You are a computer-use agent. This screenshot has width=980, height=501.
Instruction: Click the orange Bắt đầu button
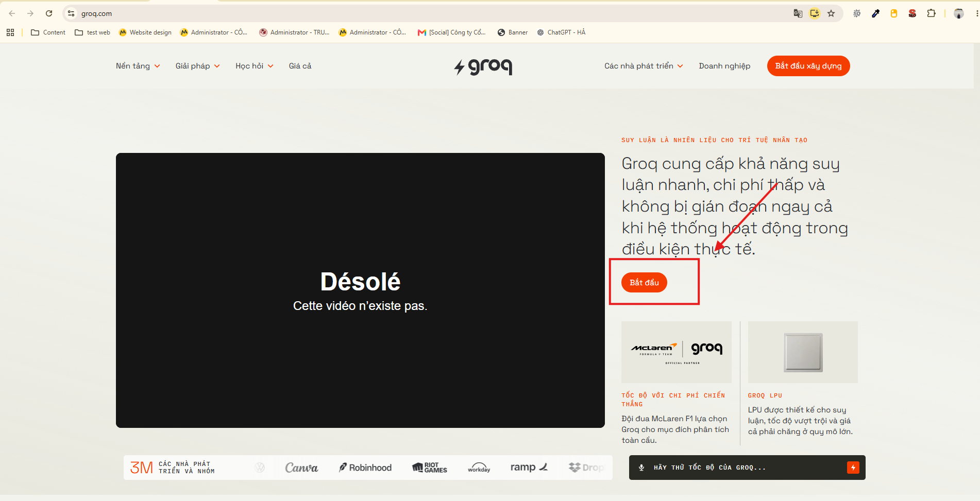pos(644,282)
